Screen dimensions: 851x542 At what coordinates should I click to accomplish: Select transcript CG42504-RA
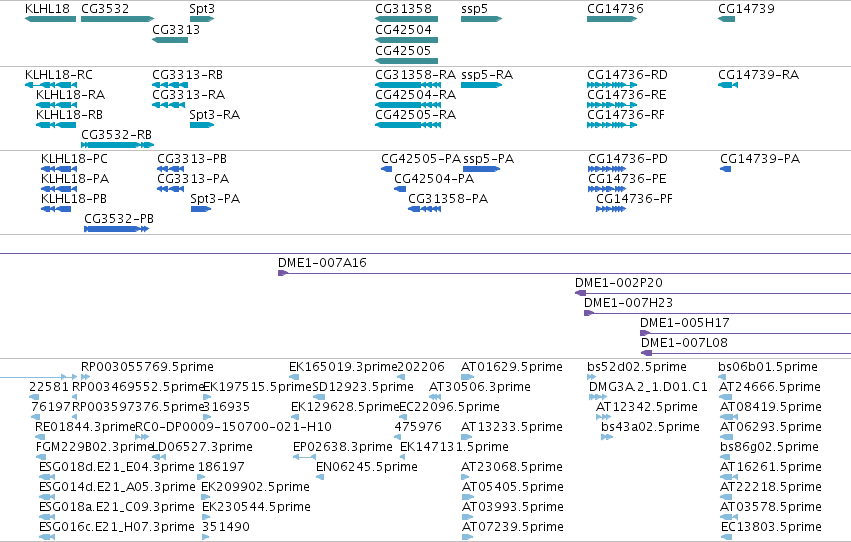(408, 105)
